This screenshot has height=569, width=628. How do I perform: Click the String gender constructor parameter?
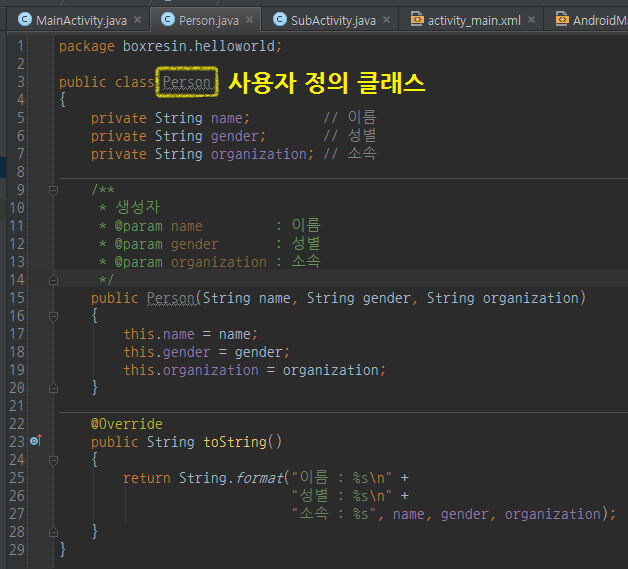[358, 298]
